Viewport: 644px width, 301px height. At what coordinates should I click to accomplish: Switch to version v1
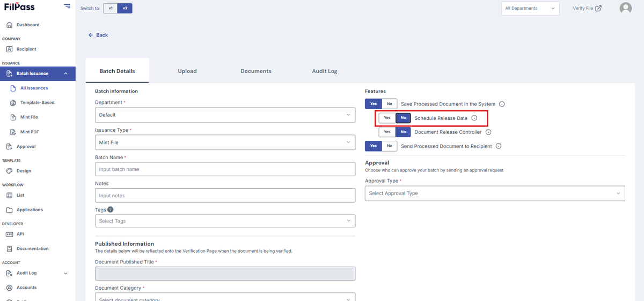111,8
